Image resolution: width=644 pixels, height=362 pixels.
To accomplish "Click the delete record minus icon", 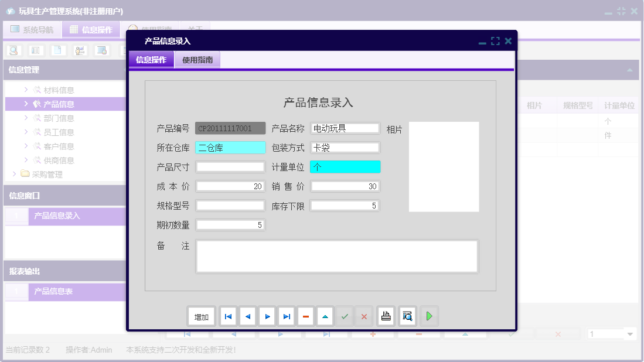I will [306, 316].
